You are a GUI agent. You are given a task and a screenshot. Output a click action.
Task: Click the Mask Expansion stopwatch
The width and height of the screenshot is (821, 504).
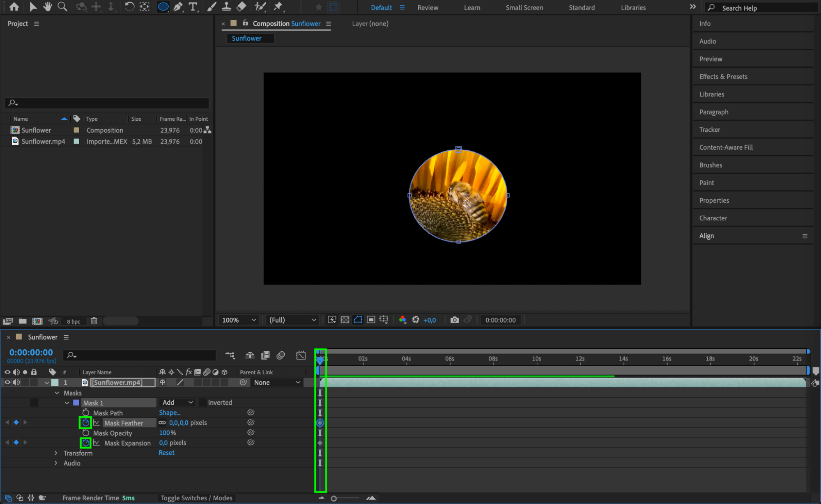point(85,442)
